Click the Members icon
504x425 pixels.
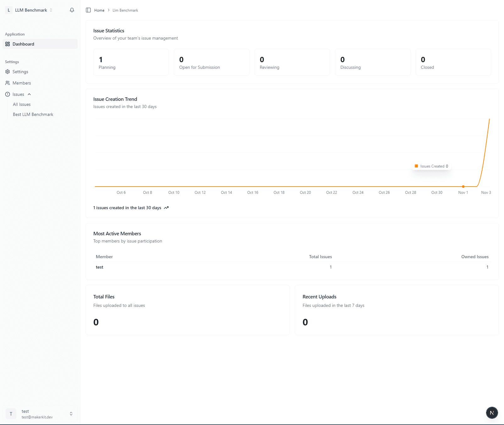[x=8, y=83]
